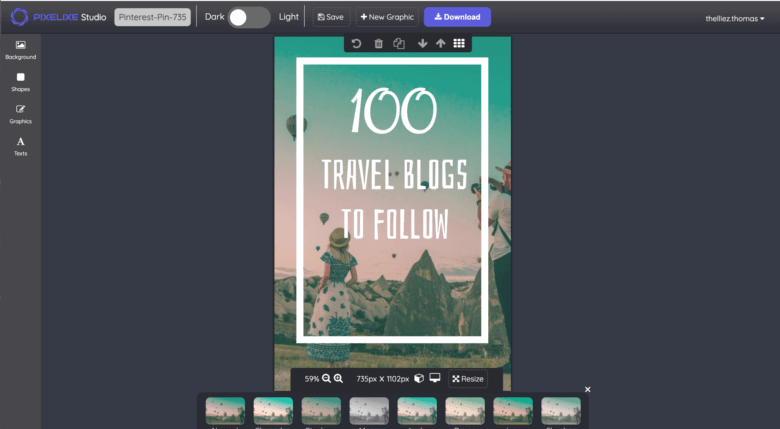780x429 pixels.
Task: Click the 3D cube mockup icon
Action: click(x=419, y=379)
